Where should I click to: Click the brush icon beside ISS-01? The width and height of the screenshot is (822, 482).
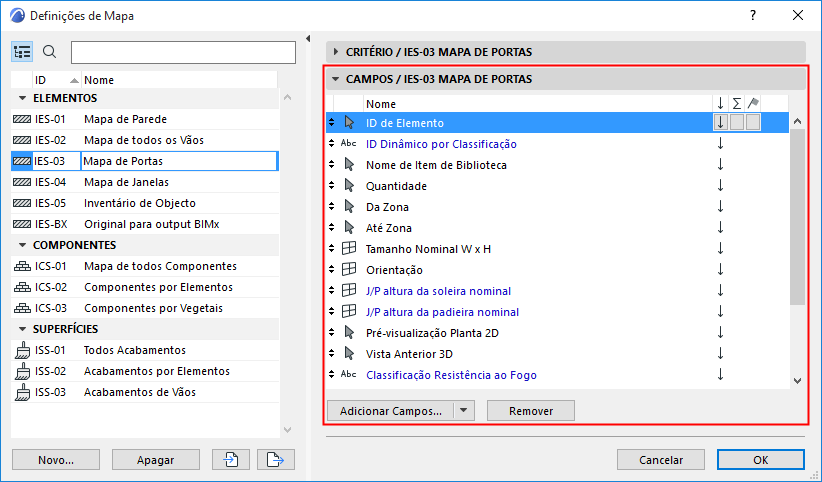pos(22,350)
